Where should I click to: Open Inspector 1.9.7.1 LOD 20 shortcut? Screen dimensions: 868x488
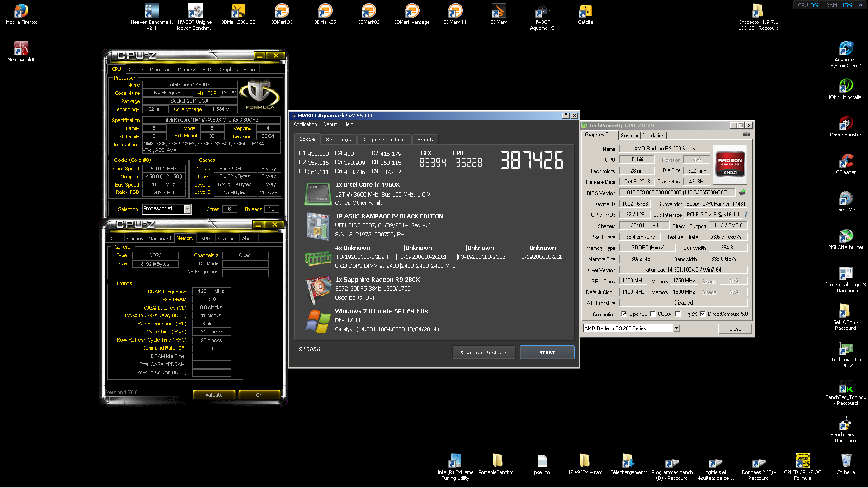pyautogui.click(x=759, y=17)
